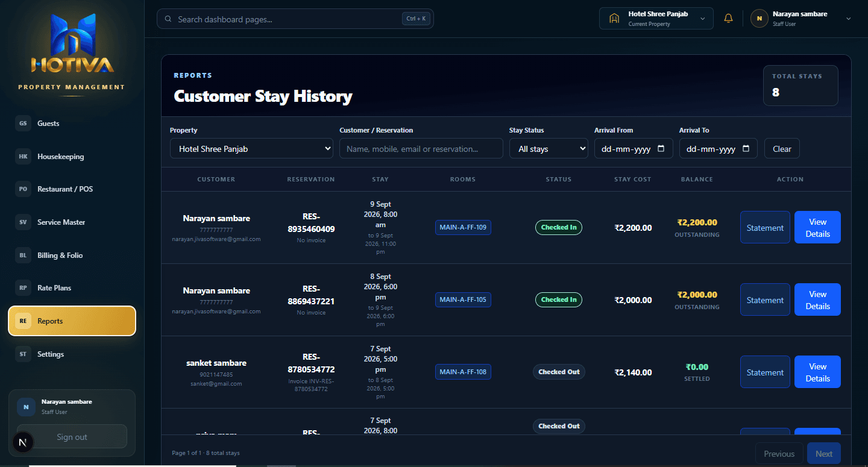Click the BL Billing icon badge
This screenshot has width=868, height=467.
click(23, 255)
